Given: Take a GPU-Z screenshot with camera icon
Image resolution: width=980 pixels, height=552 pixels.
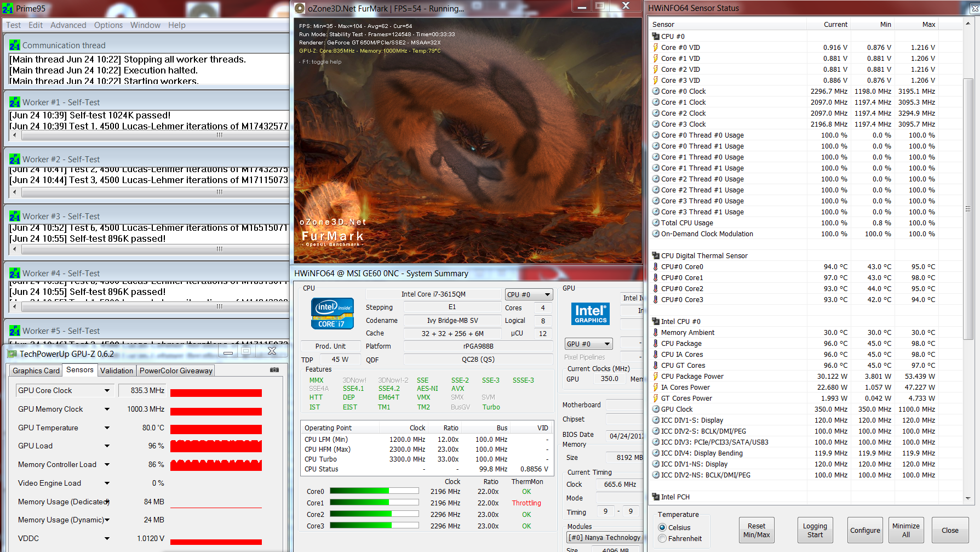Looking at the screenshot, I should 274,370.
